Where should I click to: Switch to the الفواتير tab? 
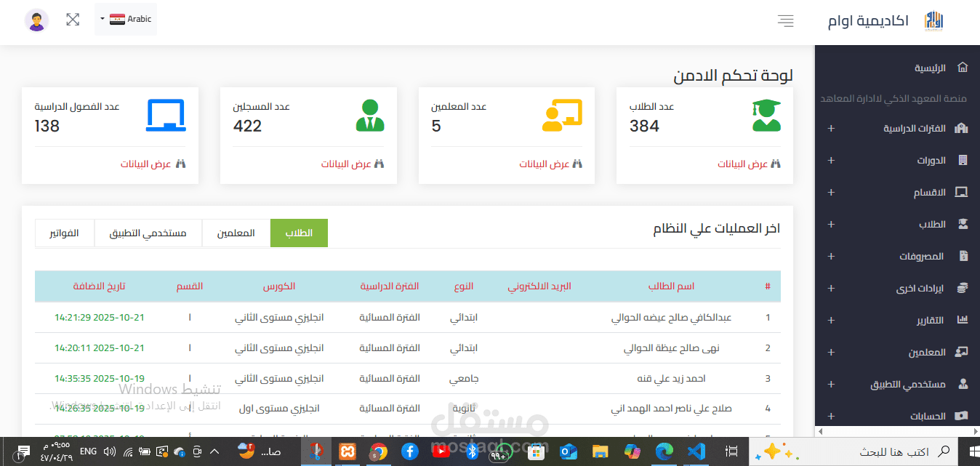click(x=65, y=233)
